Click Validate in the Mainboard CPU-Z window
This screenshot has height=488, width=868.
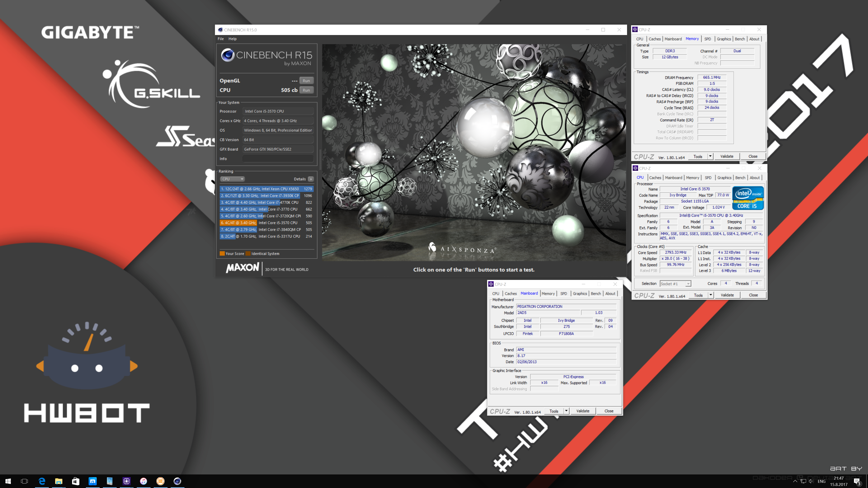click(x=583, y=411)
